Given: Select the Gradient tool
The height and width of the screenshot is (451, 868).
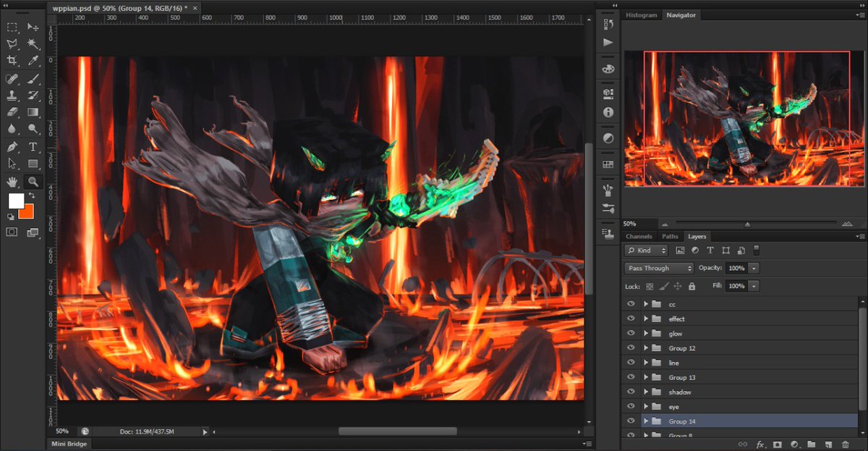Looking at the screenshot, I should tap(33, 112).
